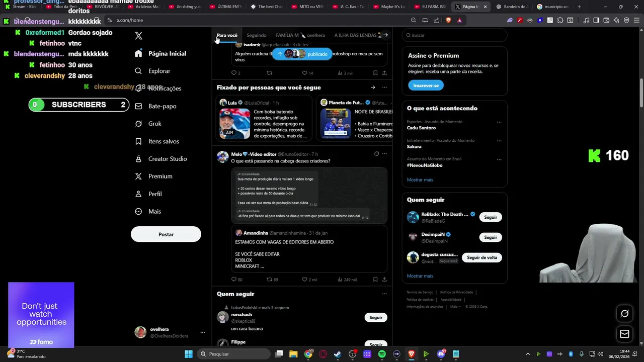The image size is (644, 362).
Task: Open Steam from Windows taskbar
Action: (338, 354)
